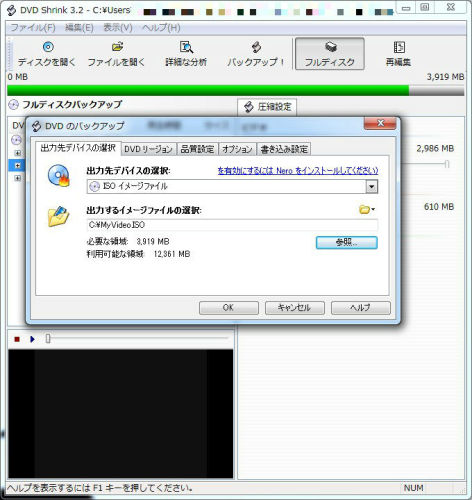The image size is (472, 500).
Task: Click the 参照... (Browse) button
Action: coord(347,243)
